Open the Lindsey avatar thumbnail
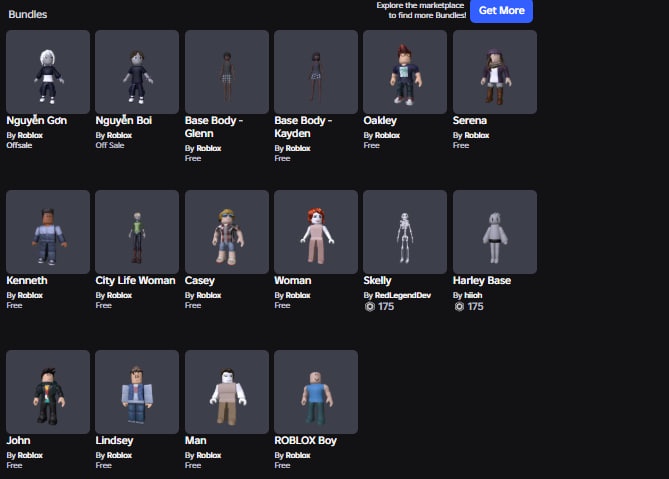Viewport: 669px width, 479px height. 137,392
